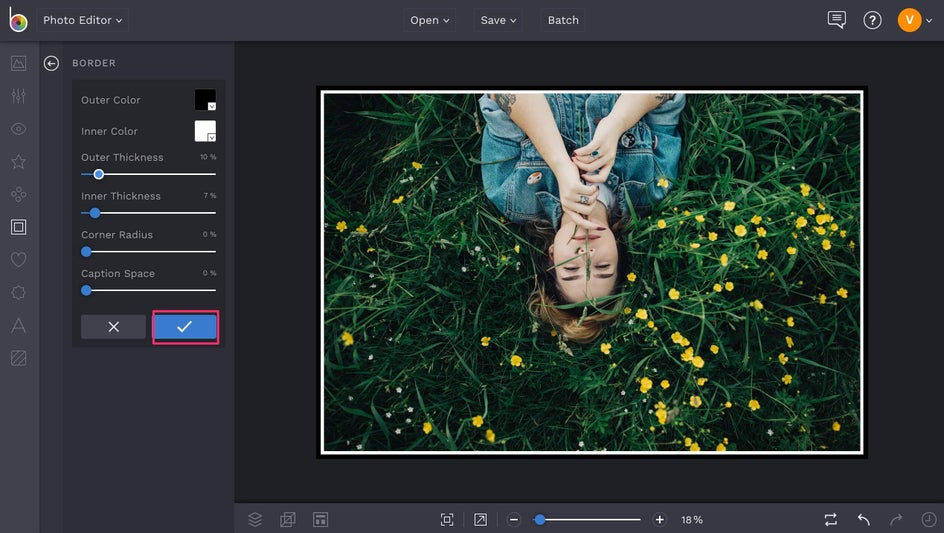This screenshot has height=533, width=944.
Task: Open the feedback chat icon
Action: [837, 20]
